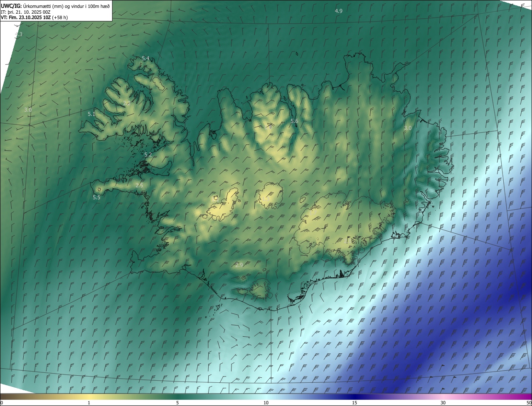Click the 5.5 value at Snæfellsnes tip
The width and height of the screenshot is (532, 406).
pos(96,198)
